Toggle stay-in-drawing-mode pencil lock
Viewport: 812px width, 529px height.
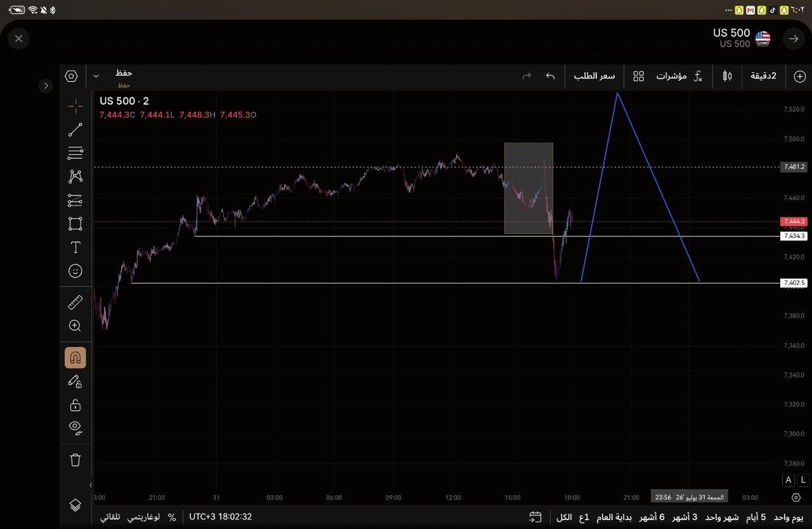(75, 382)
